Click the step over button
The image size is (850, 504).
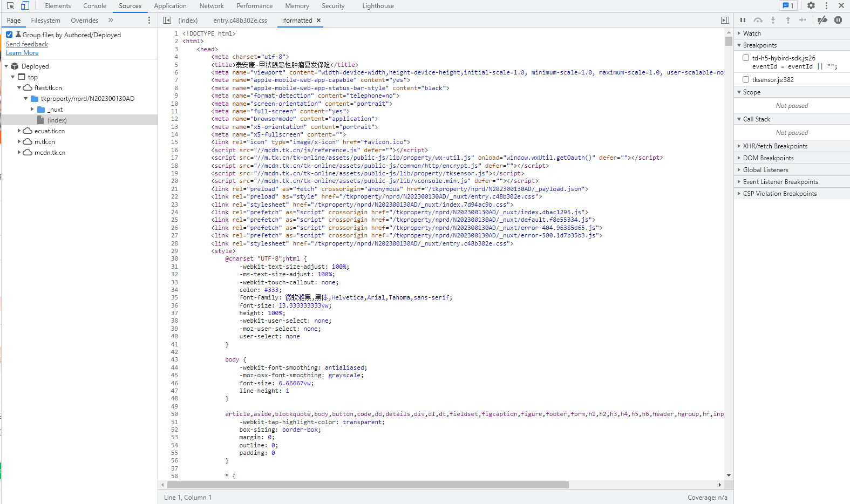pyautogui.click(x=758, y=21)
